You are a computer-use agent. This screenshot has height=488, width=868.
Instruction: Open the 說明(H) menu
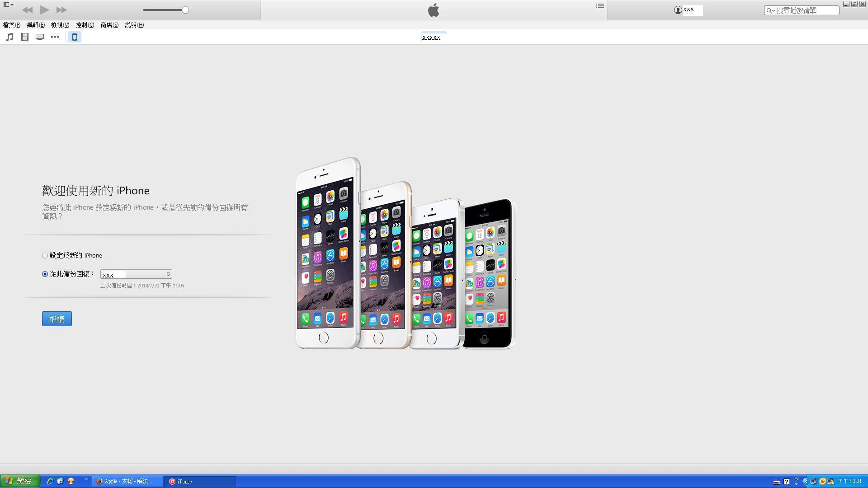click(134, 25)
